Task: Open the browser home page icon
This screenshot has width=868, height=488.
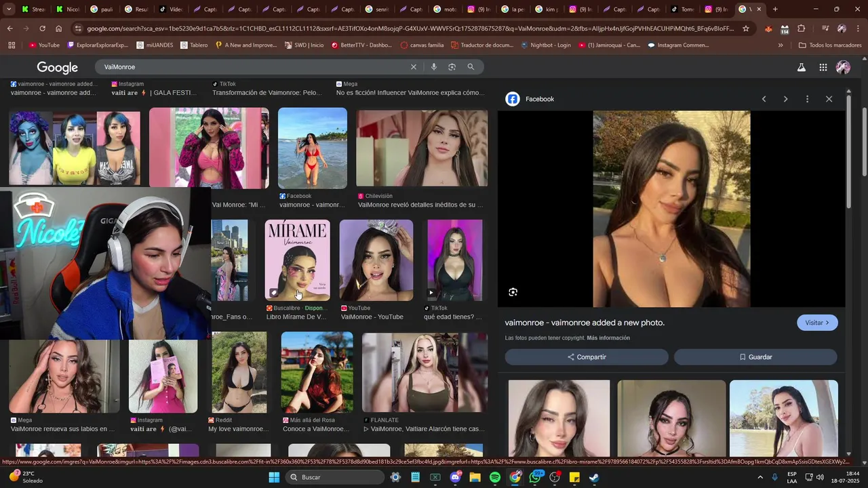Action: click(59, 28)
